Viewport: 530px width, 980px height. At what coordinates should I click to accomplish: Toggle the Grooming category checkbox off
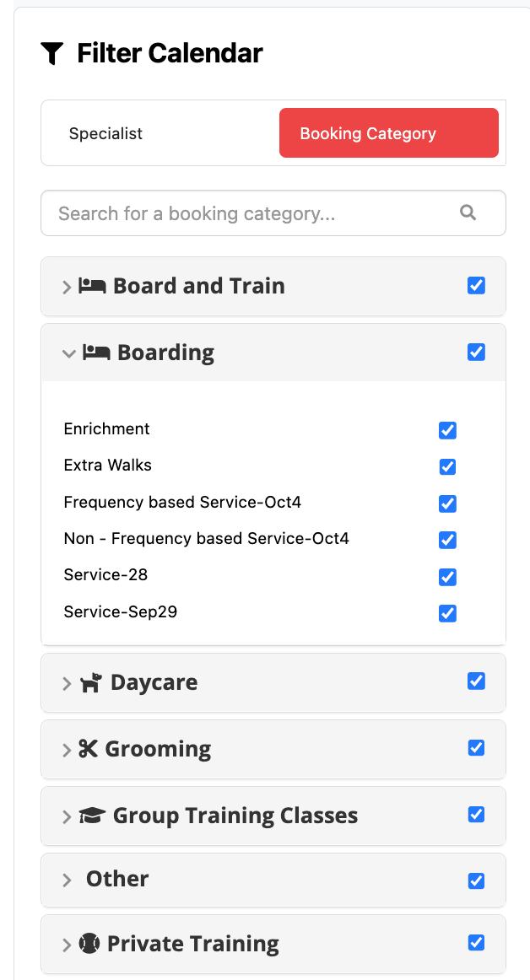(477, 747)
